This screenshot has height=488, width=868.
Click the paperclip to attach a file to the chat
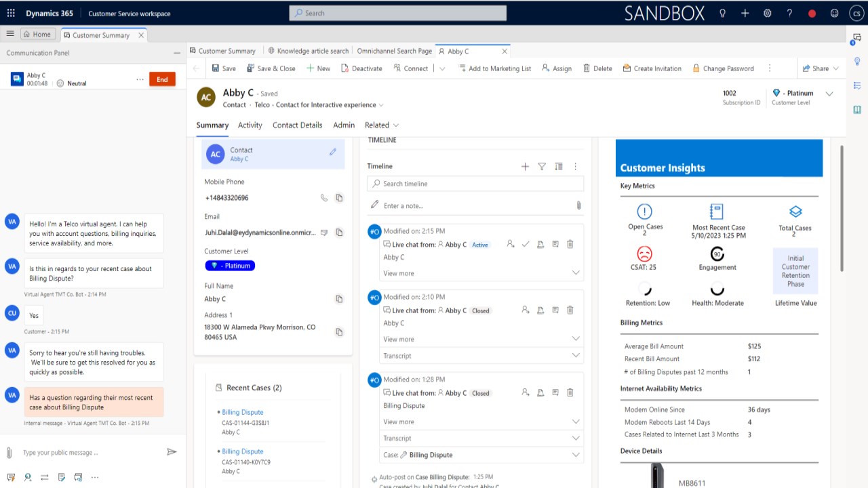9,452
